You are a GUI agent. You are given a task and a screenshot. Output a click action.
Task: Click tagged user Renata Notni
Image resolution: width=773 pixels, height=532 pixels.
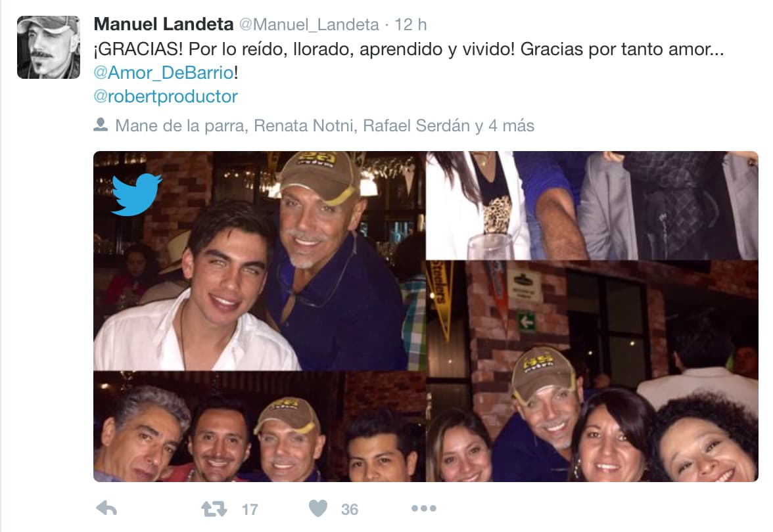(x=304, y=126)
